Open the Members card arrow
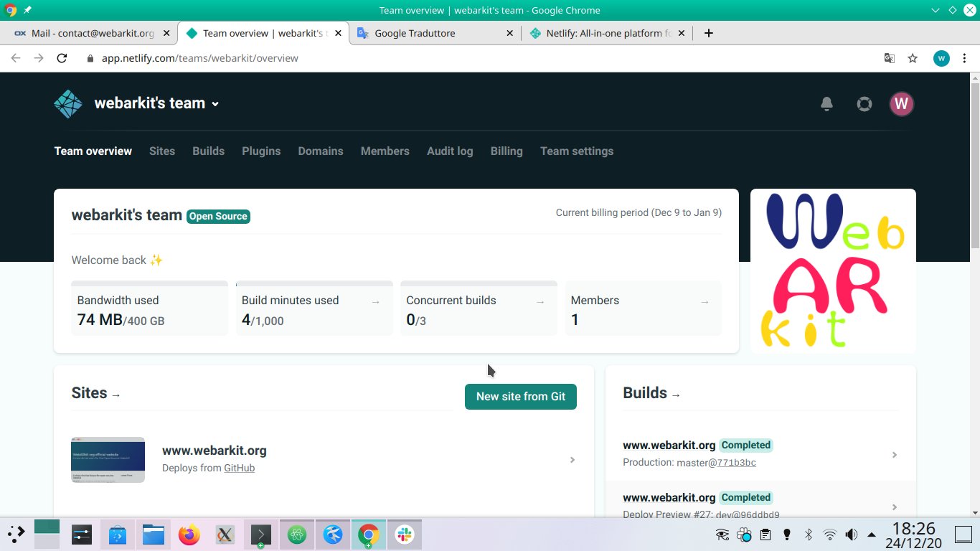This screenshot has width=980, height=551. [x=705, y=302]
